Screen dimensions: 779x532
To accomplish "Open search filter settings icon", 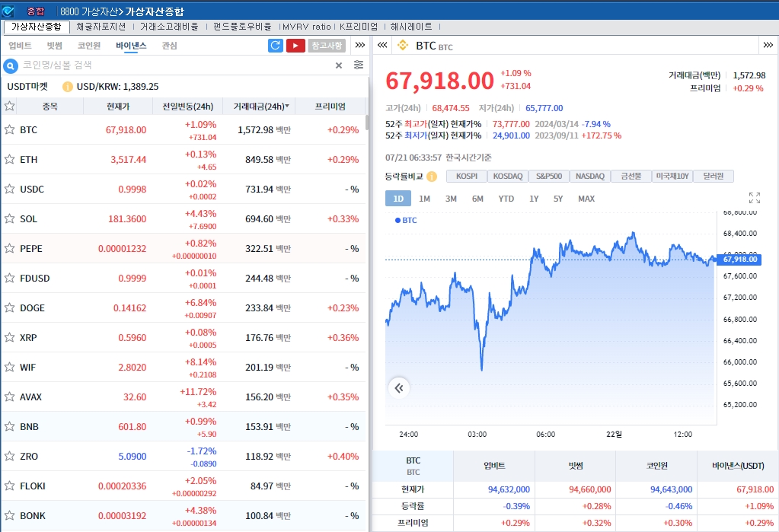I will pos(359,65).
